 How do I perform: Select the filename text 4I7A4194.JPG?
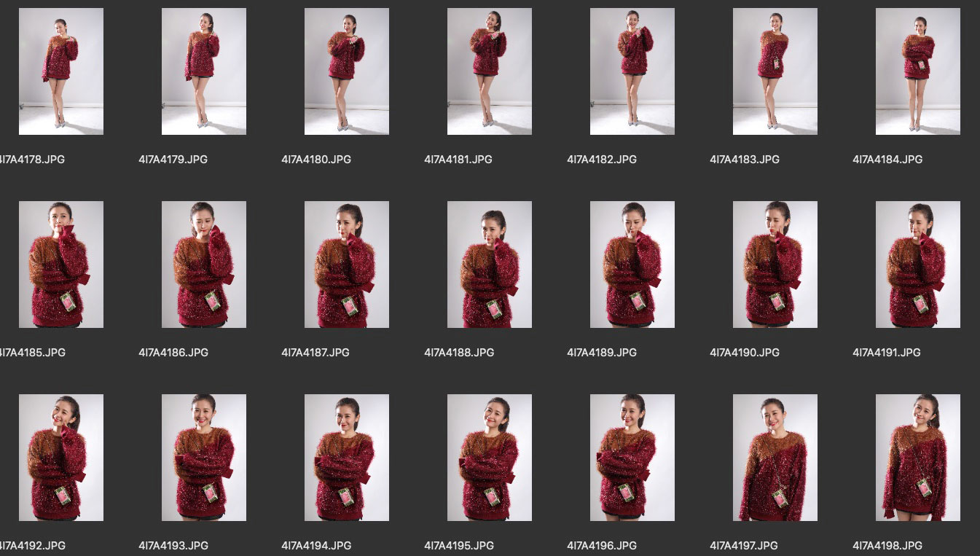[x=316, y=546]
